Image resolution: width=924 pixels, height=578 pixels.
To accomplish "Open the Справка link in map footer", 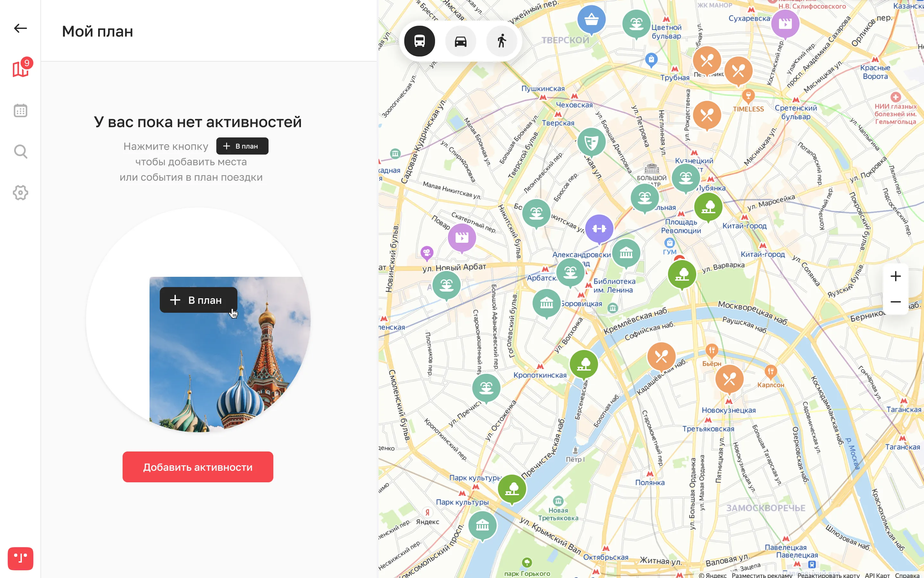I will (x=907, y=575).
